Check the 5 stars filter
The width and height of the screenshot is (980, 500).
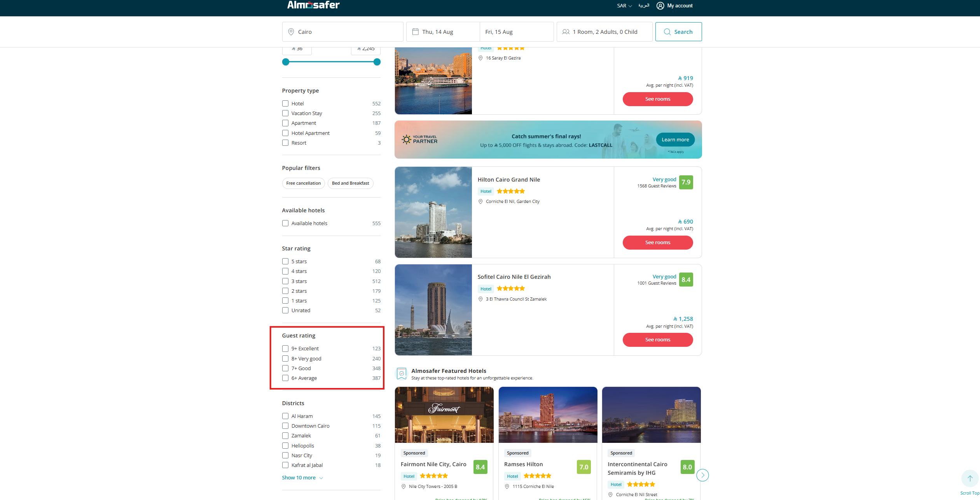(x=285, y=261)
